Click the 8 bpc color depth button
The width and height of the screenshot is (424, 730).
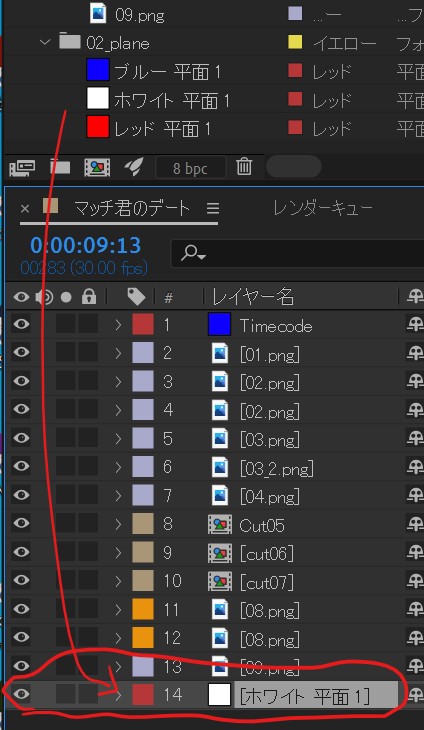point(190,168)
